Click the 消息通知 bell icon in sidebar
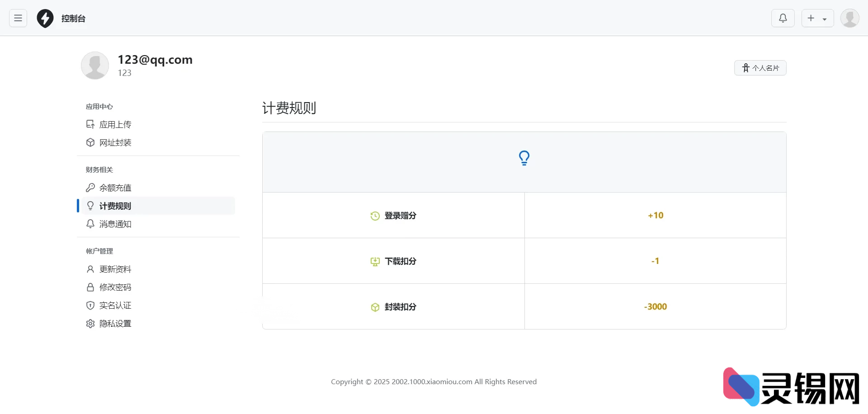The width and height of the screenshot is (868, 414). point(90,224)
